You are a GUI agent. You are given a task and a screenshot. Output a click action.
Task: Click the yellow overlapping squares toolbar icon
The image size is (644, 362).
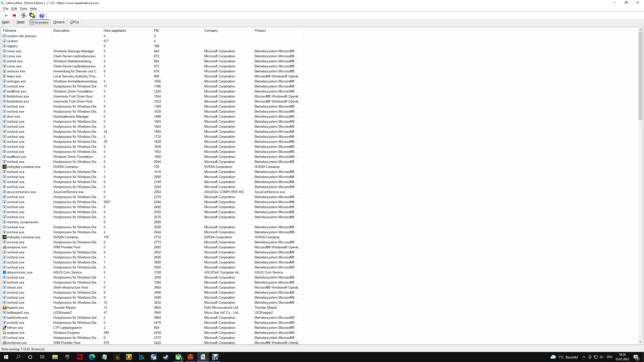(32, 16)
